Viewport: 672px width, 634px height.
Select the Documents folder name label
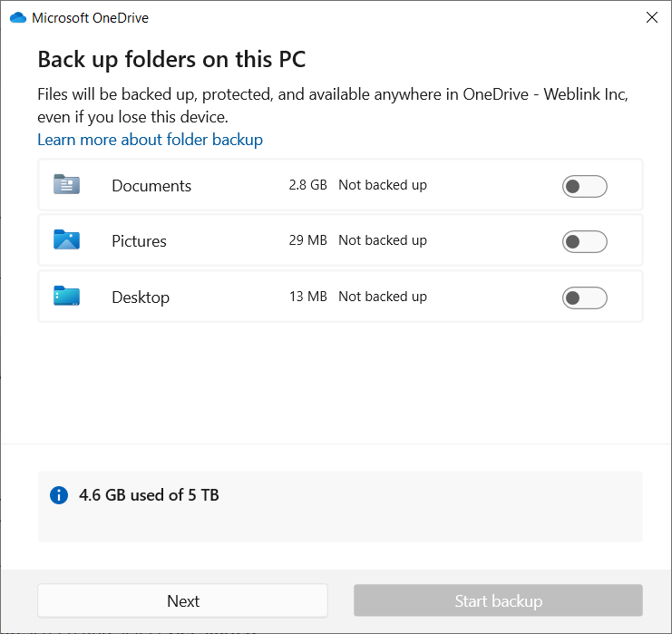coord(151,186)
